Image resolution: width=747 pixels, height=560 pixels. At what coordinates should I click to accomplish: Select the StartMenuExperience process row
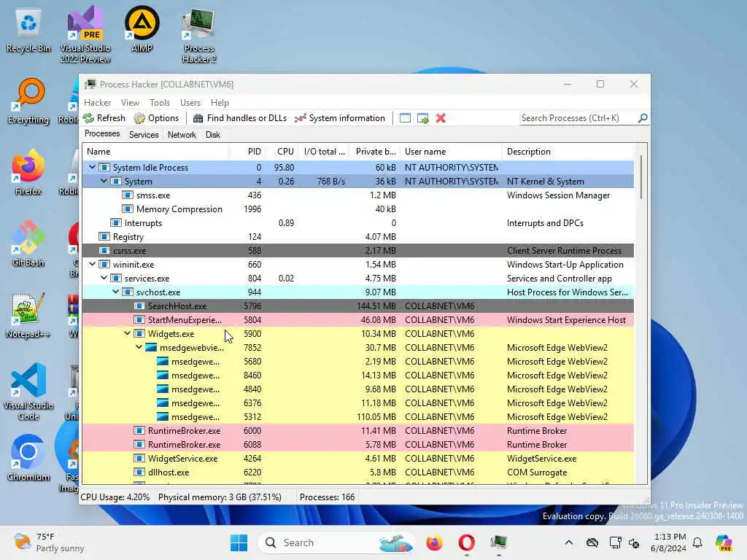357,319
